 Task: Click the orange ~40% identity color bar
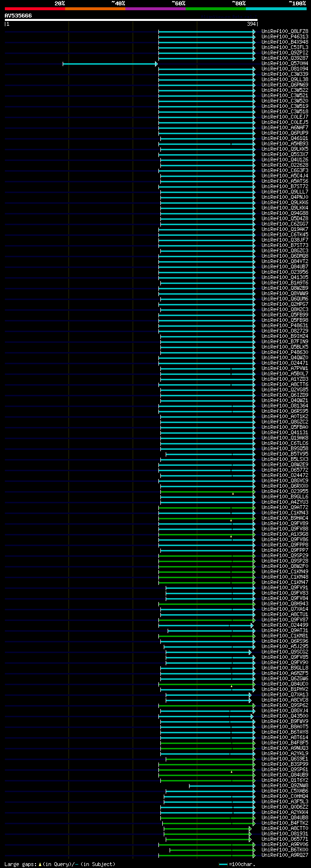(x=95, y=8)
